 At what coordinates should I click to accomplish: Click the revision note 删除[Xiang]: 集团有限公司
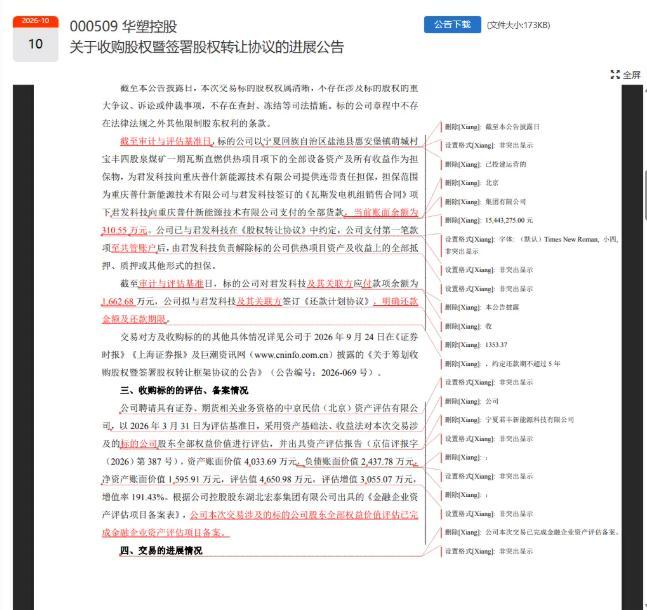click(485, 202)
